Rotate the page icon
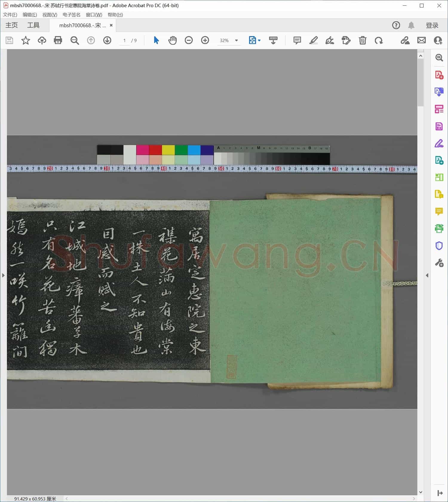The height and width of the screenshot is (502, 448). coord(379,40)
